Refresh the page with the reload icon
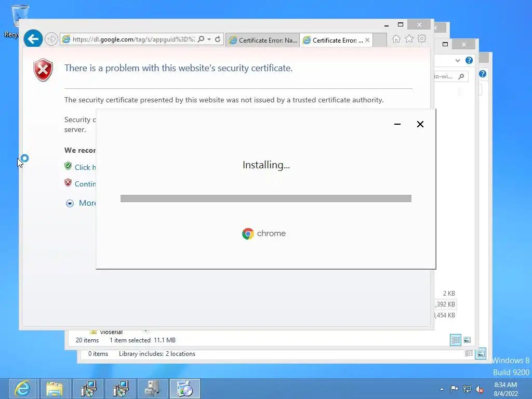Image resolution: width=532 pixels, height=399 pixels. coord(218,39)
